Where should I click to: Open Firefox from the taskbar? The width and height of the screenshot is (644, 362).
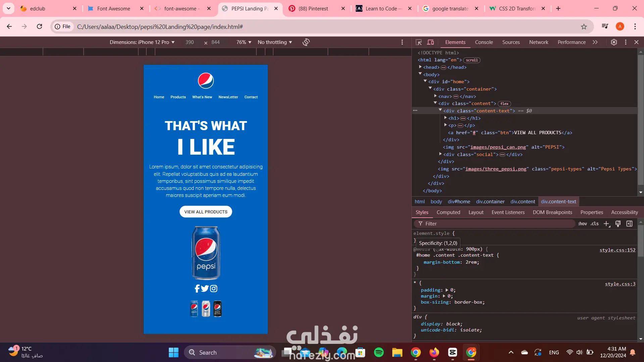(434, 352)
